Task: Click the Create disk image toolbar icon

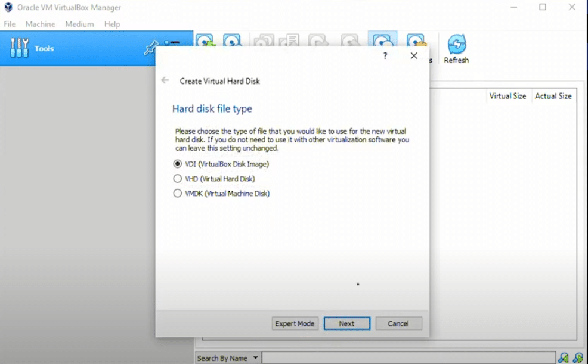Action: (232, 41)
